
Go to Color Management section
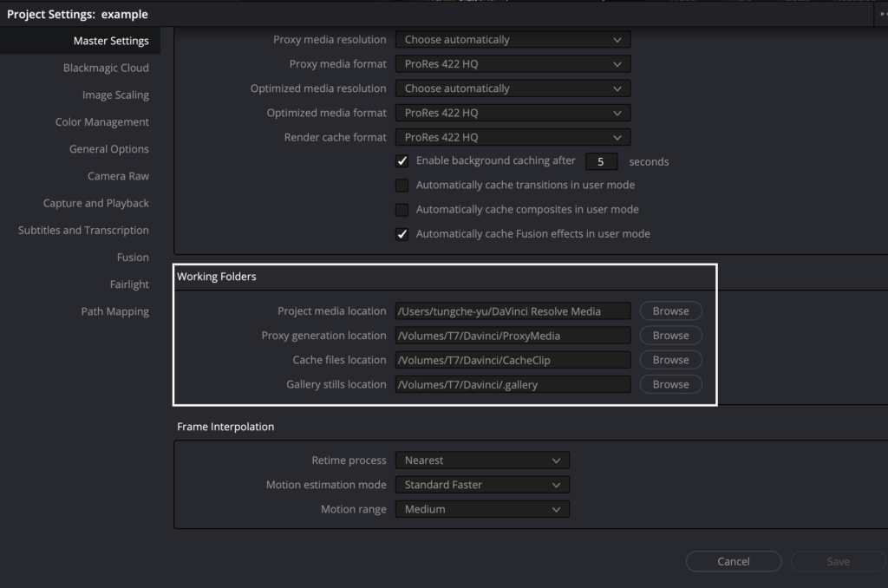click(x=101, y=122)
